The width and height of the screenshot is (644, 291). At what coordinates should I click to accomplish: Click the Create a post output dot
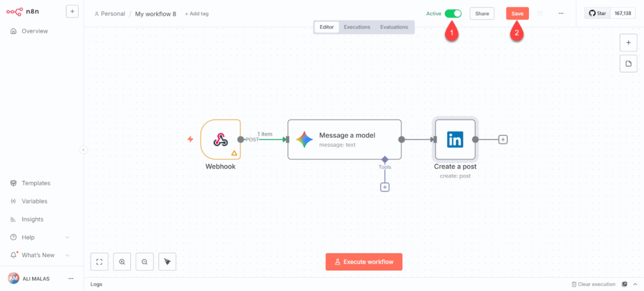[x=475, y=140]
